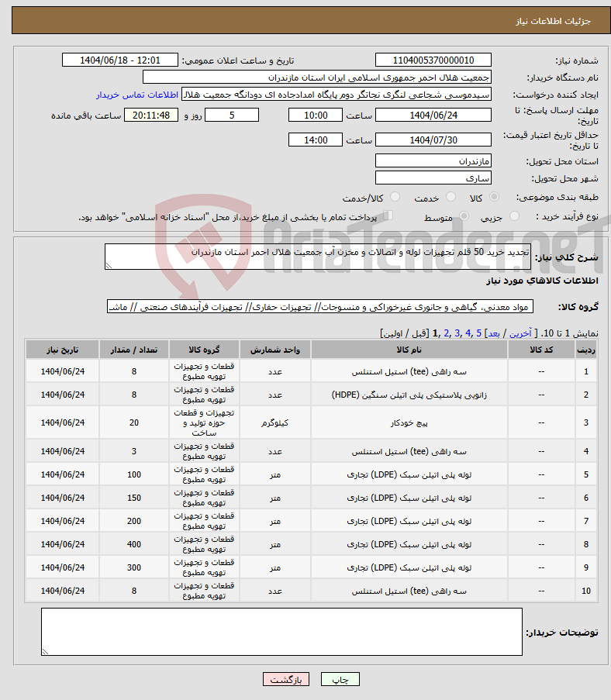Click quantity 20 in row 3
This screenshot has height=700, width=611.
click(x=134, y=422)
